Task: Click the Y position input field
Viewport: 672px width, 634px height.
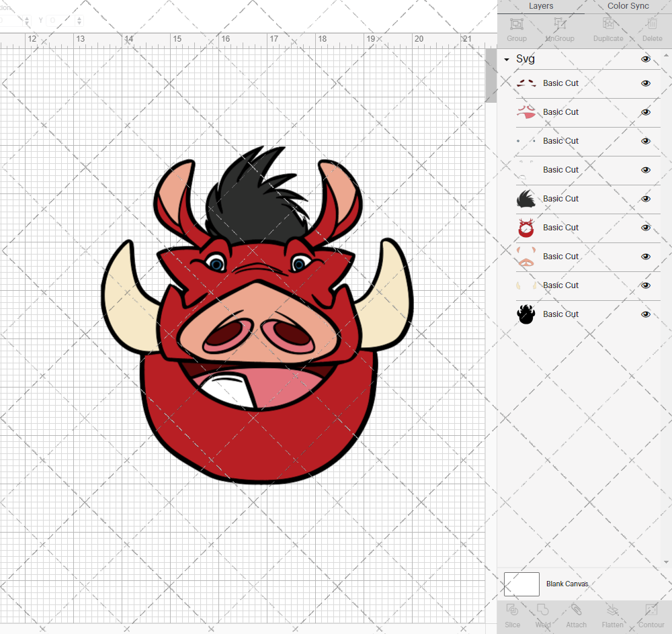Action: click(60, 20)
